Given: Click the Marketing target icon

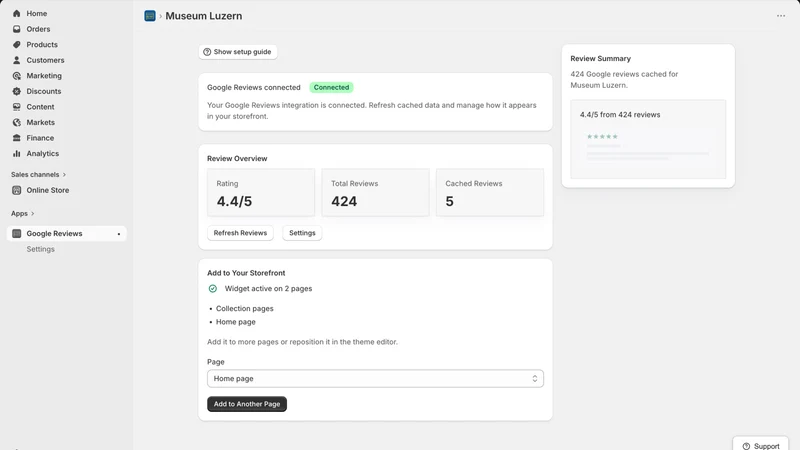Looking at the screenshot, I should 16,76.
